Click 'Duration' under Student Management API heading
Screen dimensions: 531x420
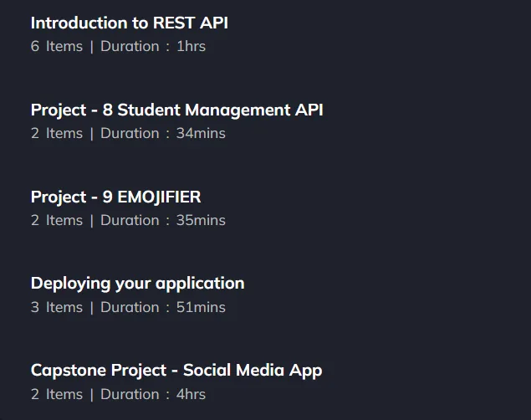[130, 134]
